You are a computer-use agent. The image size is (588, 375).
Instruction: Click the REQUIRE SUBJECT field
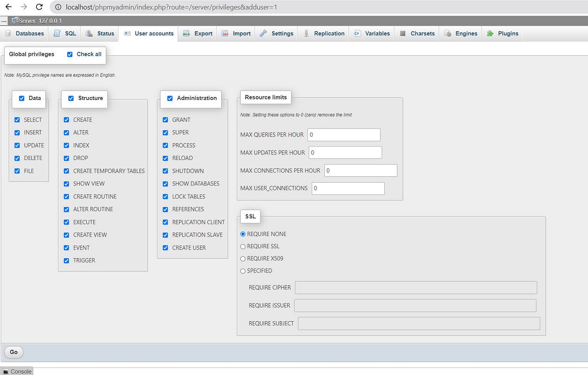coord(419,323)
